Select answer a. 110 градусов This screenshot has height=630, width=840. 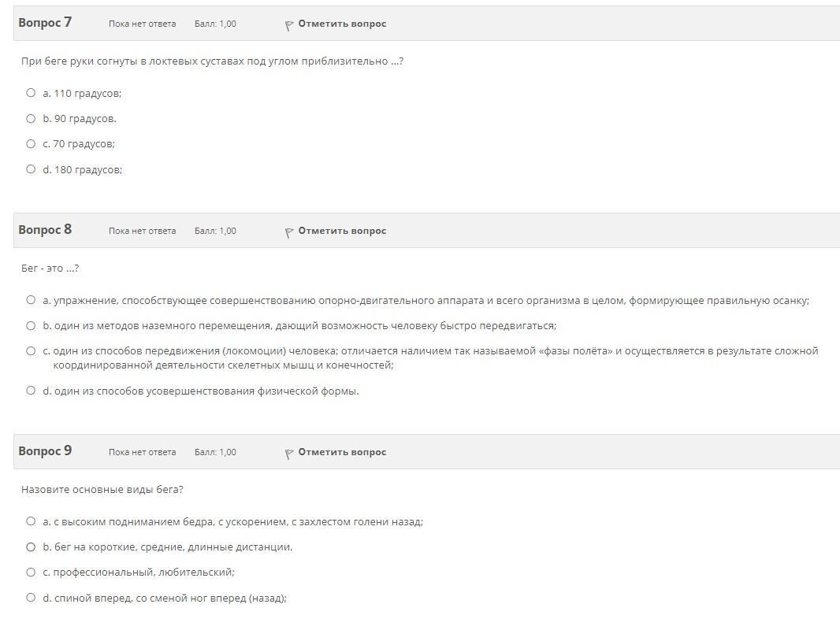pyautogui.click(x=31, y=93)
